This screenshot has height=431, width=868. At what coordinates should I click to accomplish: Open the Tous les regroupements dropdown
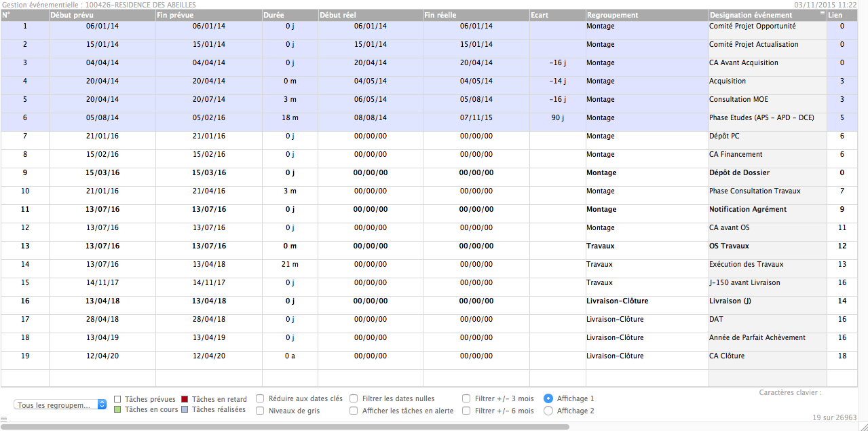60,405
